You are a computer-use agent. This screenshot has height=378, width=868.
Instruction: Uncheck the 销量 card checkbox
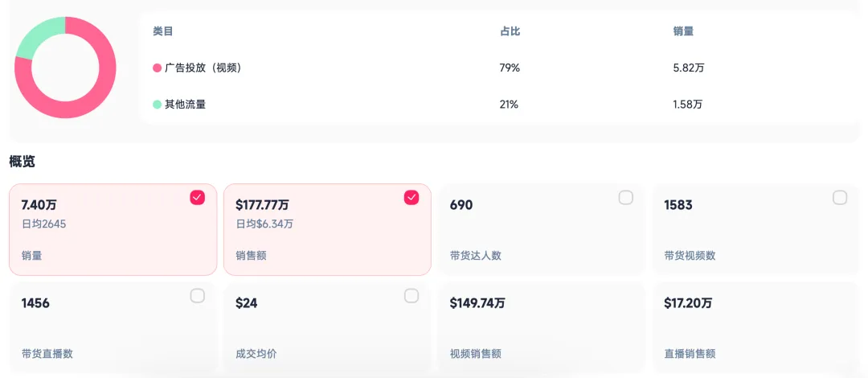click(x=198, y=197)
